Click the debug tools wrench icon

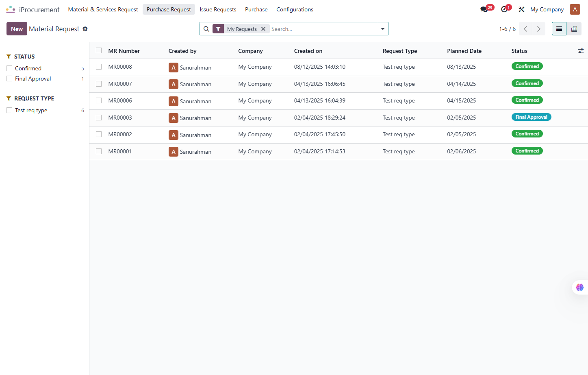(521, 9)
